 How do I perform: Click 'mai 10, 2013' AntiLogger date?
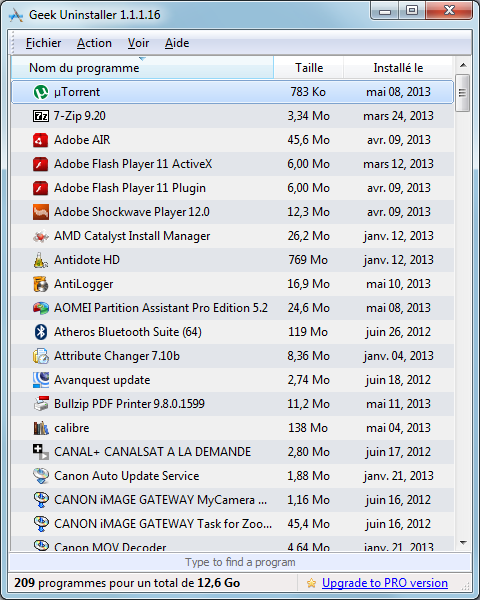[x=398, y=284]
